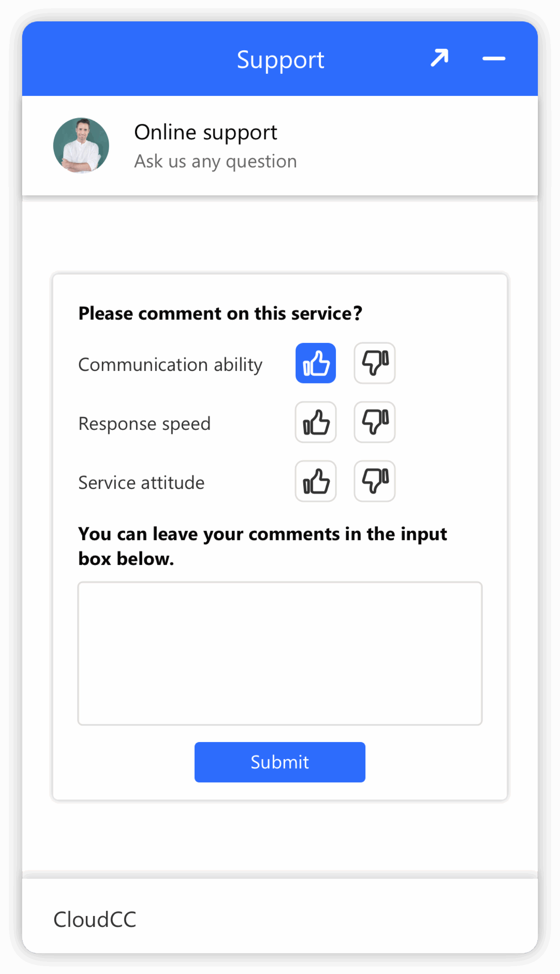
Task: Focus the comments input box
Action: click(280, 653)
